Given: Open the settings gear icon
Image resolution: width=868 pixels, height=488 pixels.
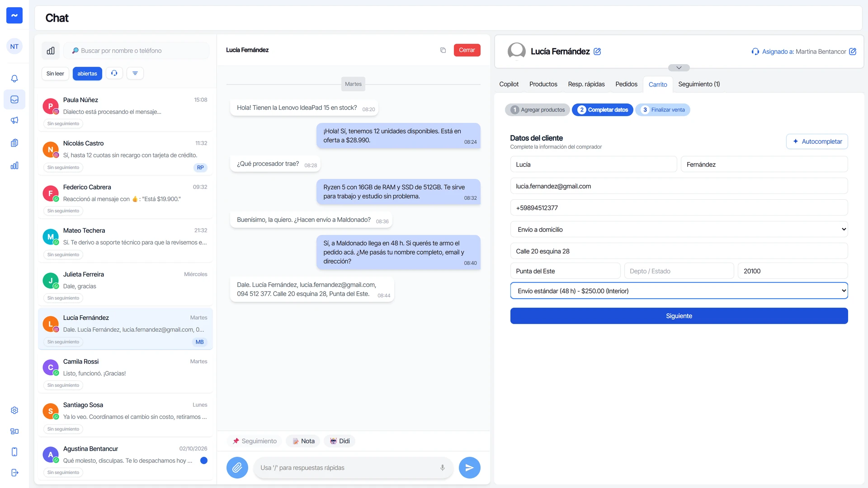Looking at the screenshot, I should (14, 410).
